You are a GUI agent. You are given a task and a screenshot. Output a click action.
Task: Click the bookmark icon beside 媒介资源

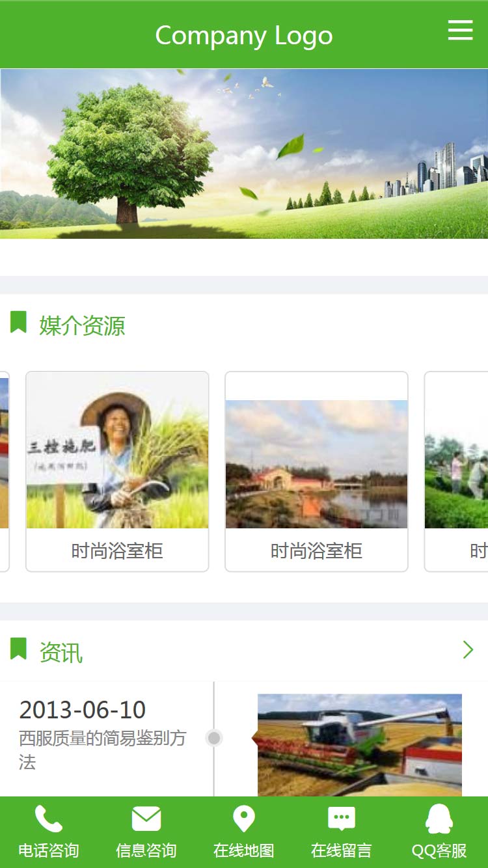[x=18, y=322]
